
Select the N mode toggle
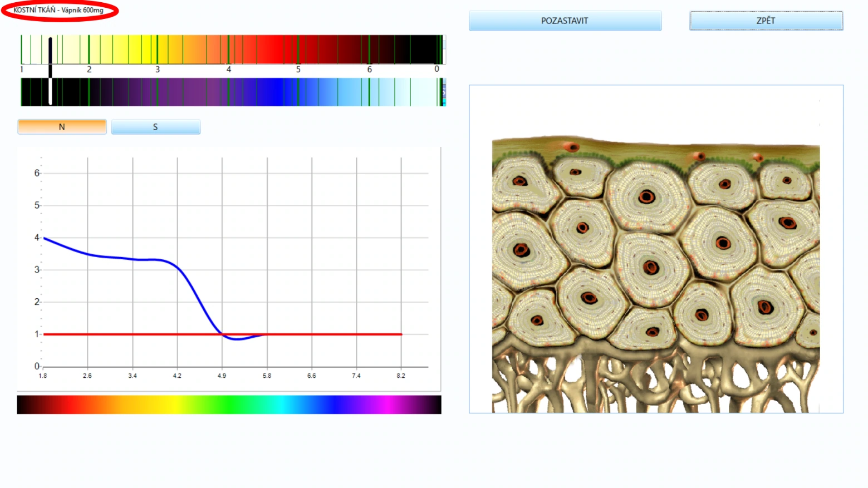(62, 127)
